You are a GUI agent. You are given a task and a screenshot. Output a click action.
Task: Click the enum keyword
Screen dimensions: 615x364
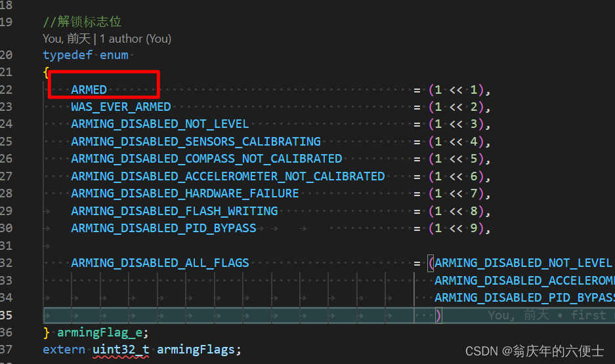(x=114, y=55)
